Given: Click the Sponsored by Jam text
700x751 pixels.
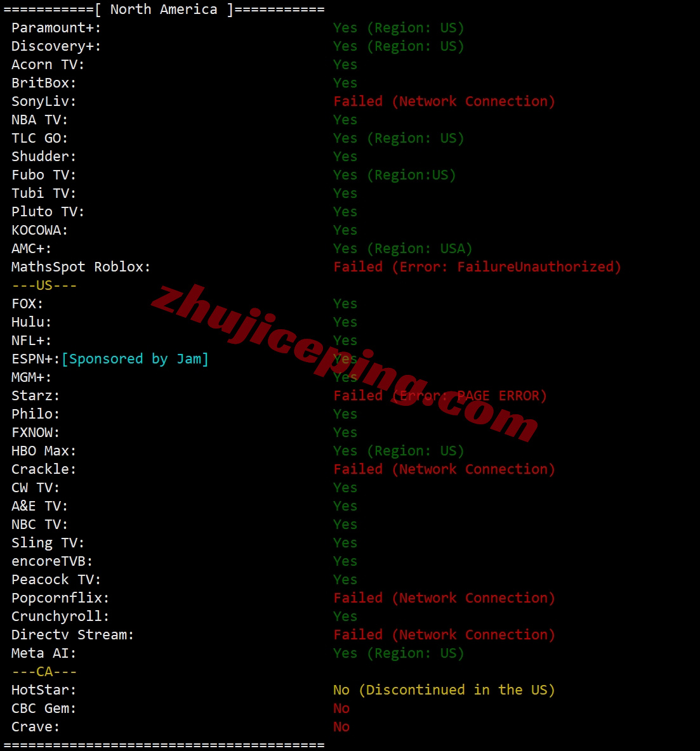Looking at the screenshot, I should [135, 359].
